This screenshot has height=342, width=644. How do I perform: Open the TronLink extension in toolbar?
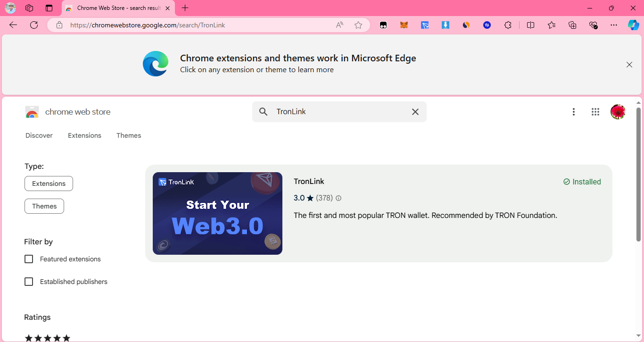pyautogui.click(x=425, y=25)
